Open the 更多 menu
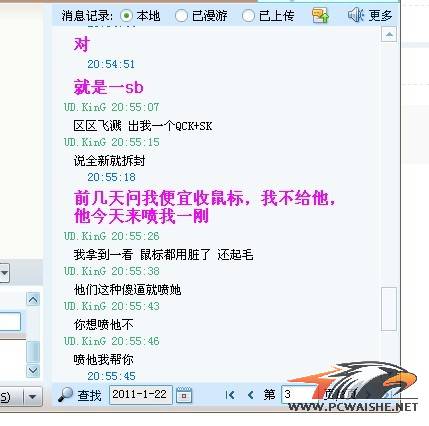429x426 pixels. 380,15
